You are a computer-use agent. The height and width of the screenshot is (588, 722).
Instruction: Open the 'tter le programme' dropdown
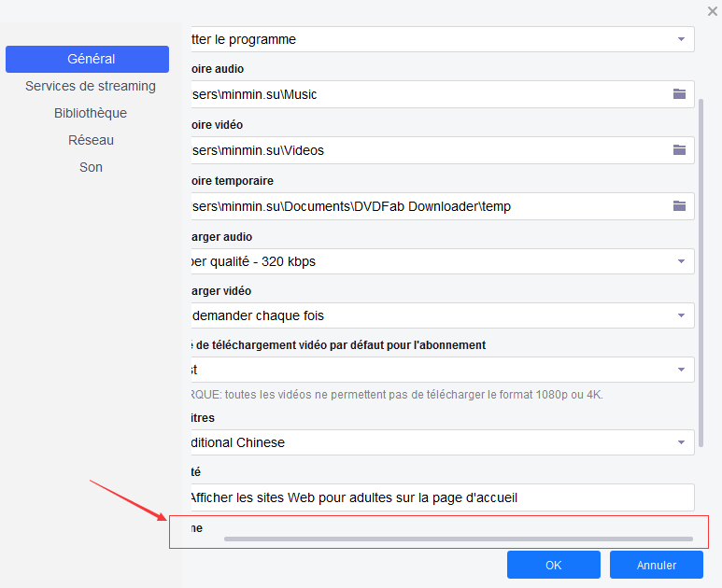coord(680,39)
